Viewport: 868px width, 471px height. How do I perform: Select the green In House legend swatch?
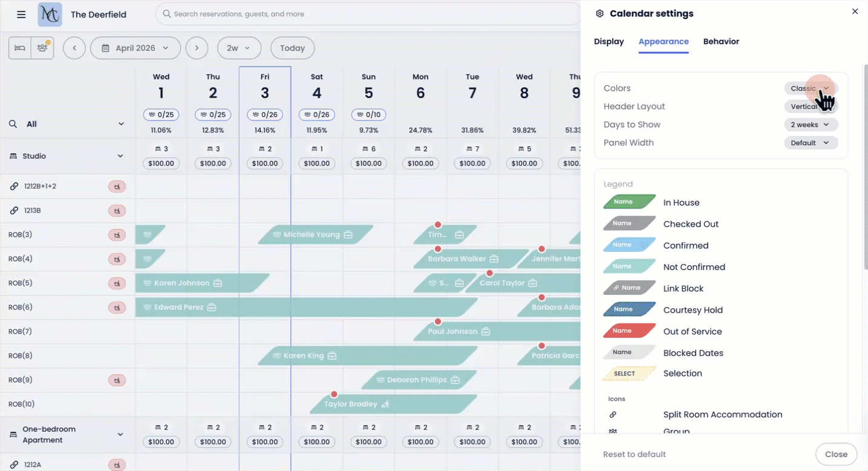click(630, 202)
